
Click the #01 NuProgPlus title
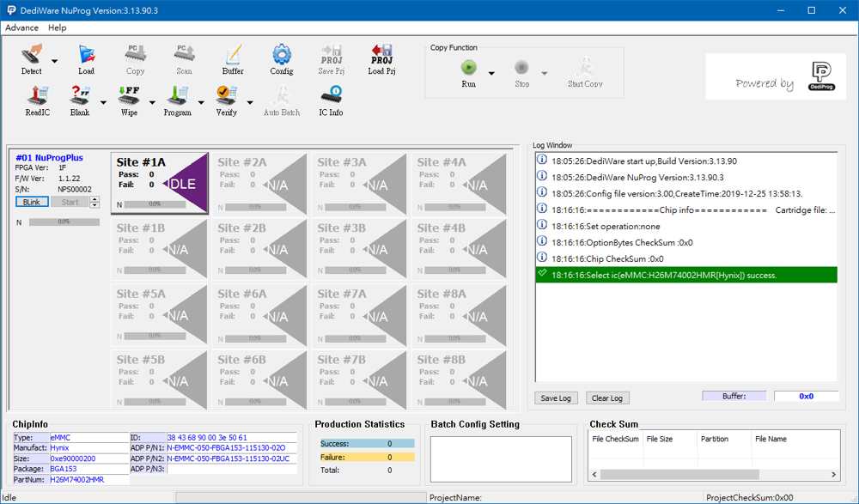pos(49,158)
